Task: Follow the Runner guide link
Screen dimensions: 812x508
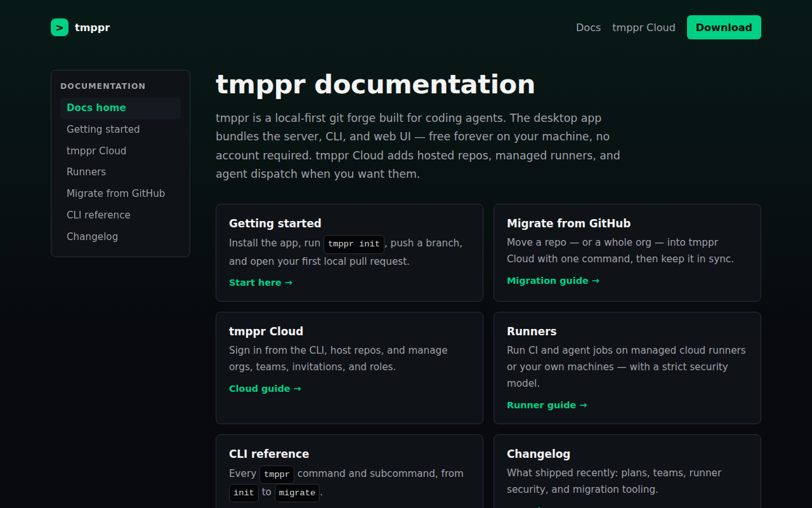Action: click(x=547, y=405)
